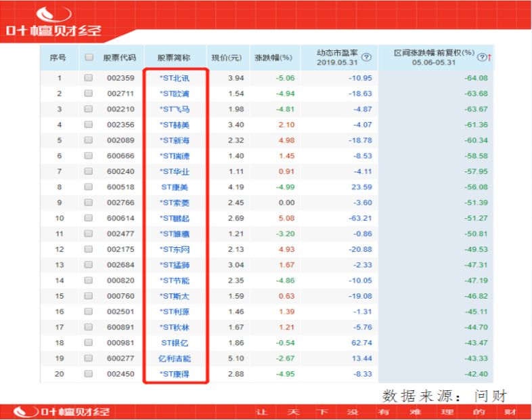Check the box for stock 600277
Viewport: 532px width, 420px height.
pos(89,358)
